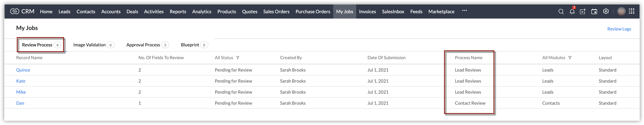Show more modules via ellipsis
This screenshot has width=644, height=125.
point(465,11)
